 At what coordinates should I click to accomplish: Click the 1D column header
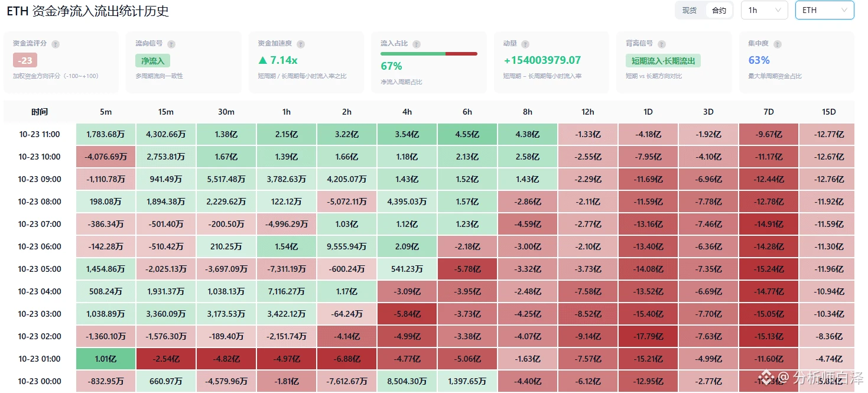tap(648, 112)
